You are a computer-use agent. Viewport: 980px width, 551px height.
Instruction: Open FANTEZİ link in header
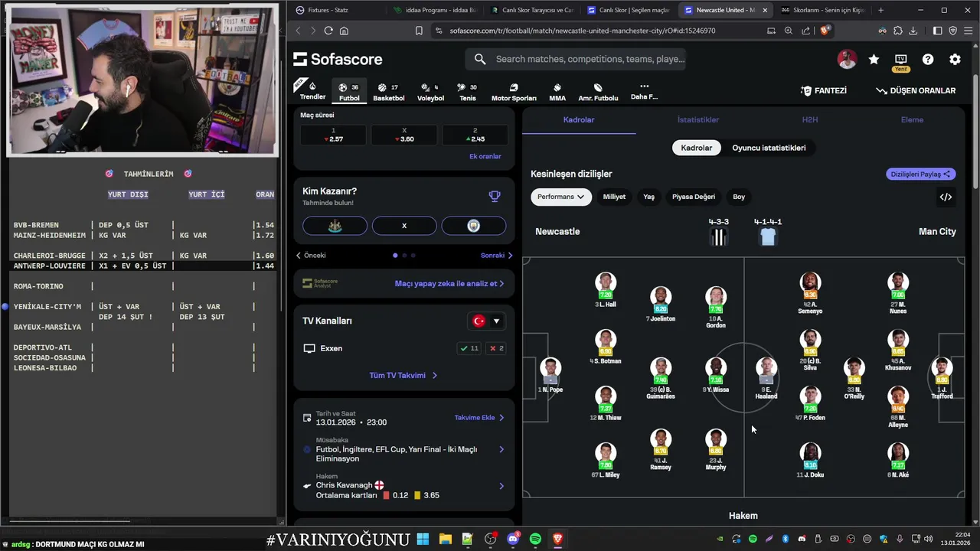pyautogui.click(x=824, y=90)
